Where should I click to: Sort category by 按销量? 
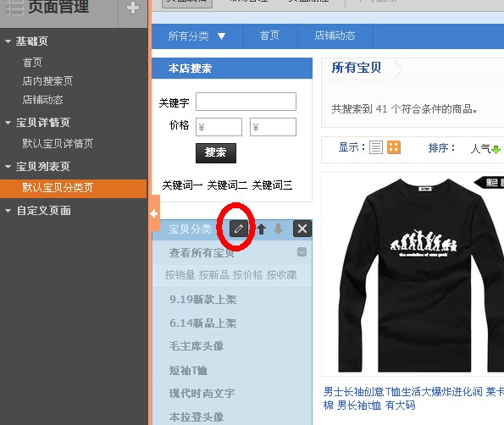180,275
